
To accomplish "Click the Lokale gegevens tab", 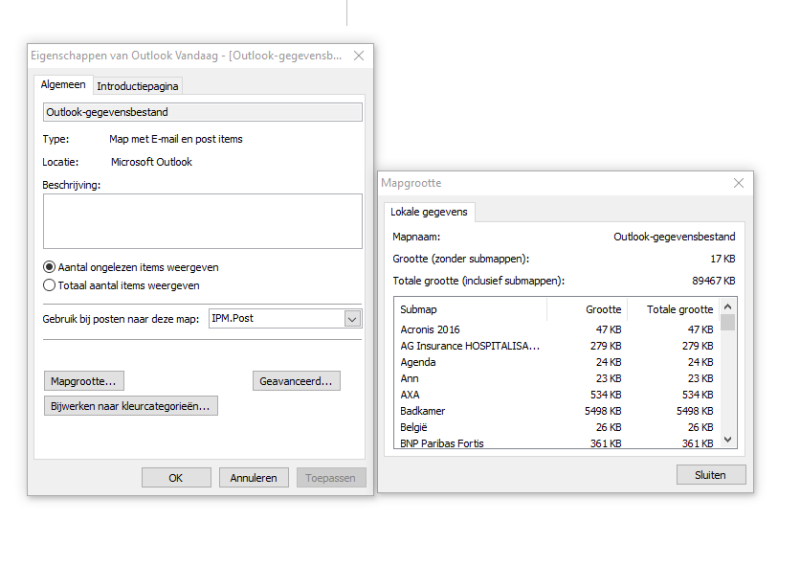I will [x=429, y=213].
